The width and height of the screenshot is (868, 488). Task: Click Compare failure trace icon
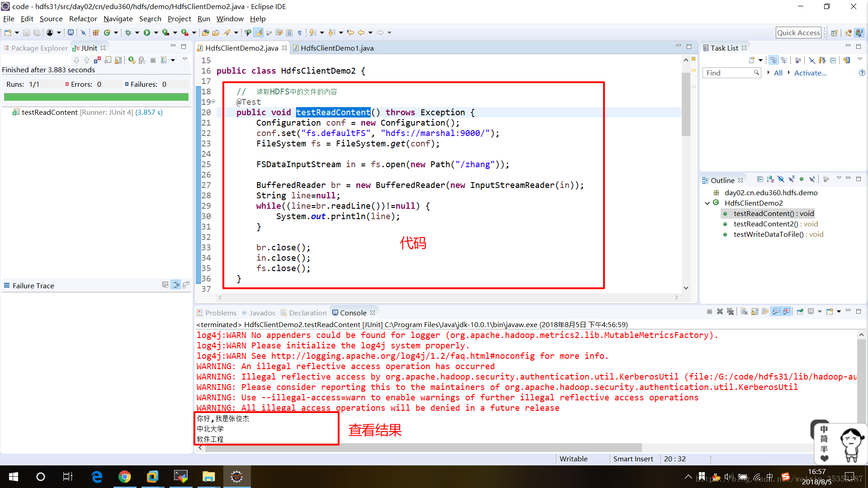tap(186, 285)
